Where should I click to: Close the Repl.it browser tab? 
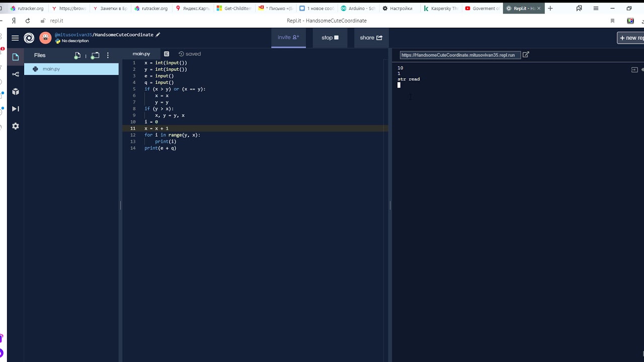coord(539,8)
